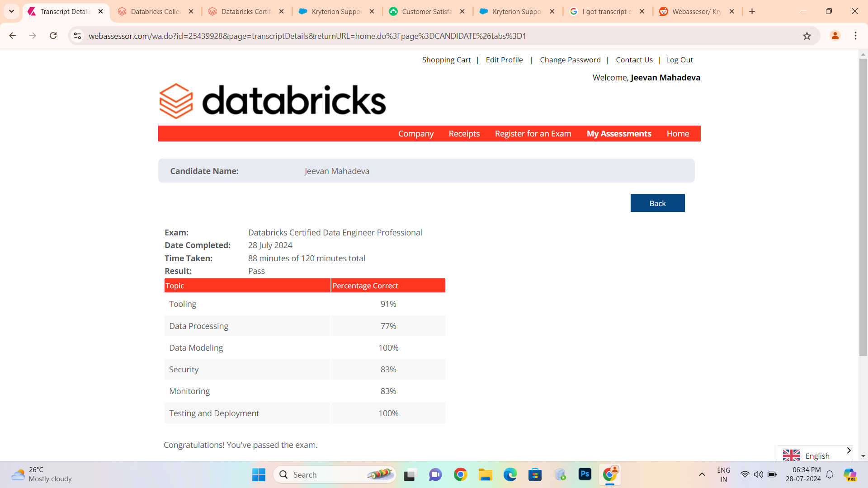868x488 pixels.
Task: Open Windows Start menu
Action: [259, 474]
